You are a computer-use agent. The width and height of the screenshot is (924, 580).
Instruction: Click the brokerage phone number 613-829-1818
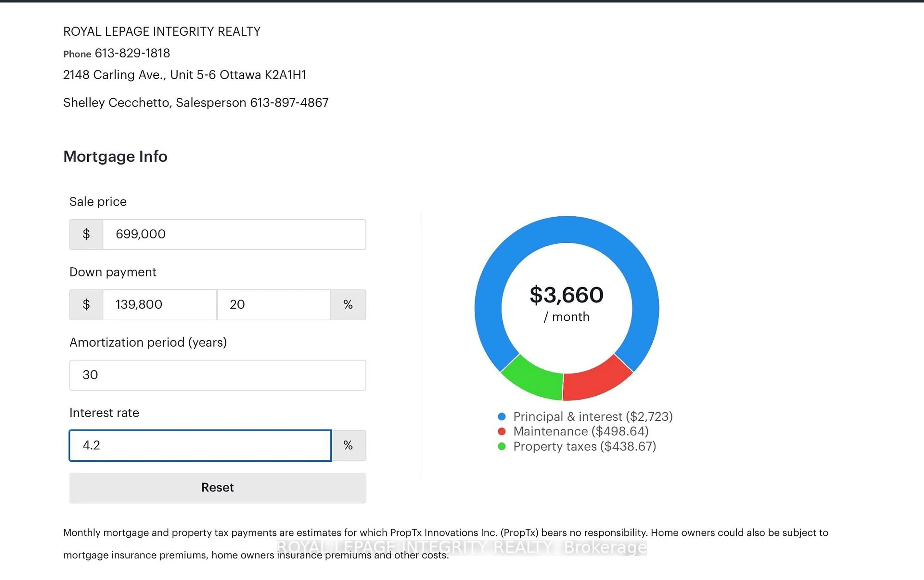pyautogui.click(x=132, y=53)
